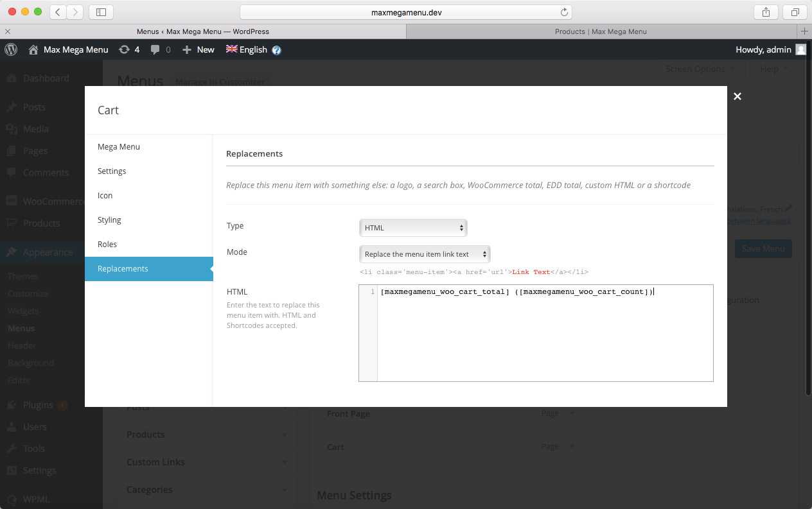The width and height of the screenshot is (812, 509).
Task: Click the Posts pushpin sidebar icon
Action: tap(12, 107)
